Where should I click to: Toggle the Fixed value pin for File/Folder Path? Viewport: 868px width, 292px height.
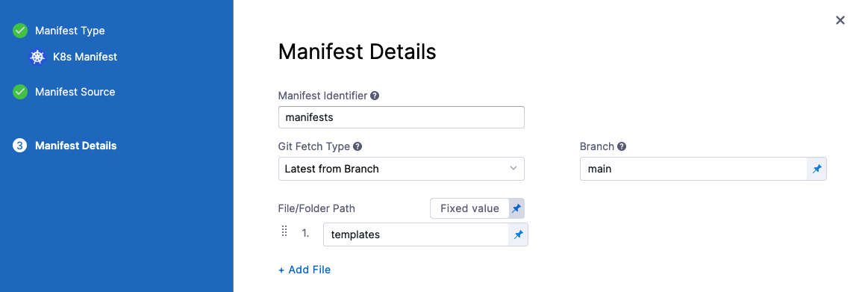click(516, 208)
